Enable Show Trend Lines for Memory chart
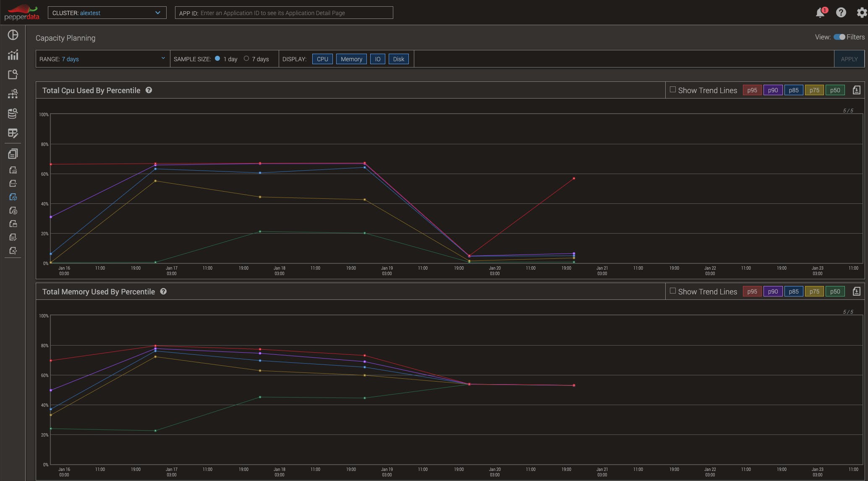 pos(673,291)
